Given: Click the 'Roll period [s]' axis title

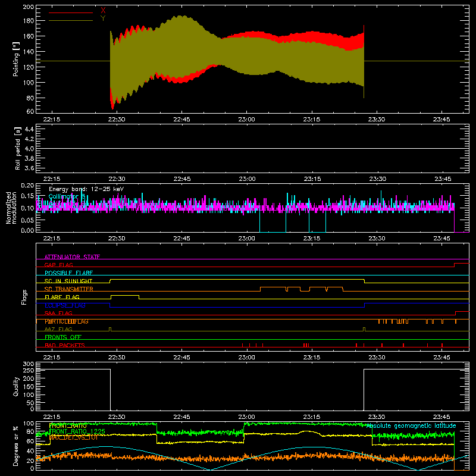Looking at the screenshot, I should [18, 148].
